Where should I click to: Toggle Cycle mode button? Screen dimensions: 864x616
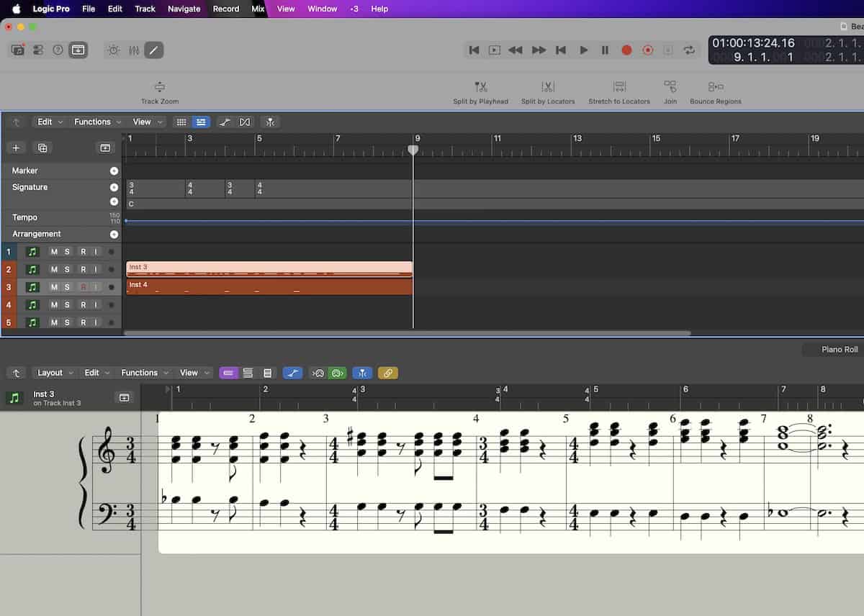click(x=689, y=50)
